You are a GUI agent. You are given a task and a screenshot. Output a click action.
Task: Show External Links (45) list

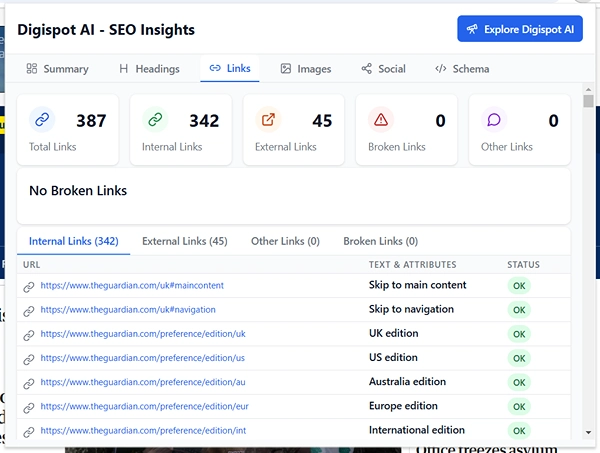pos(184,241)
